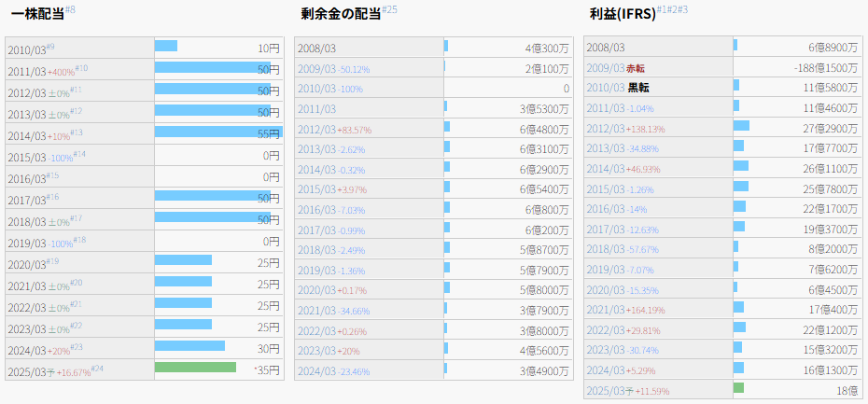Screen dimensions: 868x404
Task: Open footnote #2 beside 利益(IFRS) heading
Action: coord(672,10)
